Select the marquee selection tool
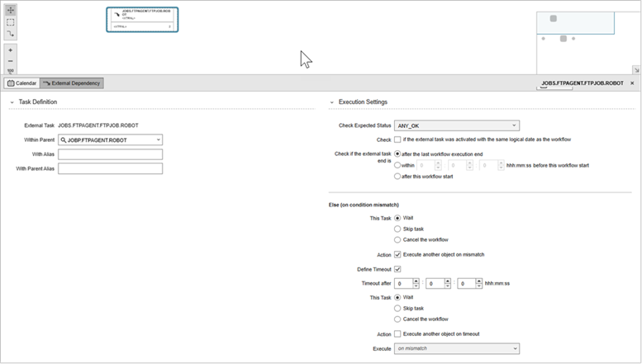Image resolution: width=642 pixels, height=364 pixels. coord(10,22)
